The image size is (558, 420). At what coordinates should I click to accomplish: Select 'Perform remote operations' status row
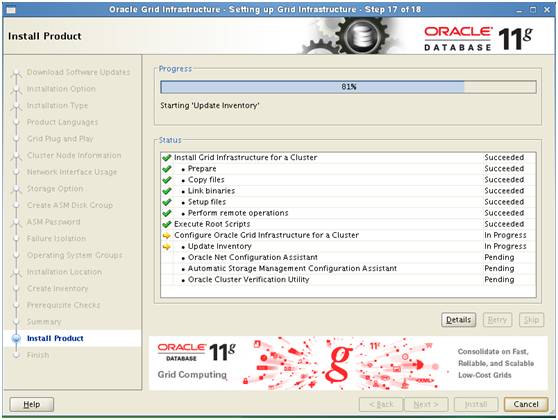(348, 212)
